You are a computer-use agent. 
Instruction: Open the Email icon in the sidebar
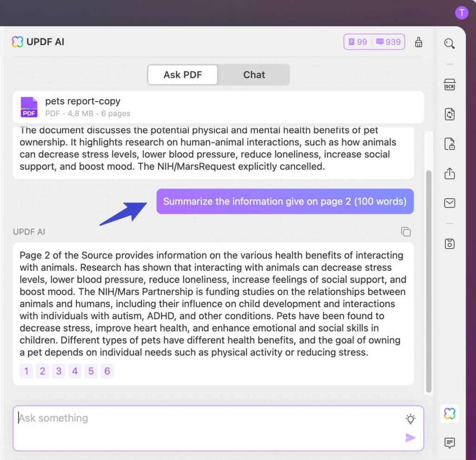[x=449, y=203]
